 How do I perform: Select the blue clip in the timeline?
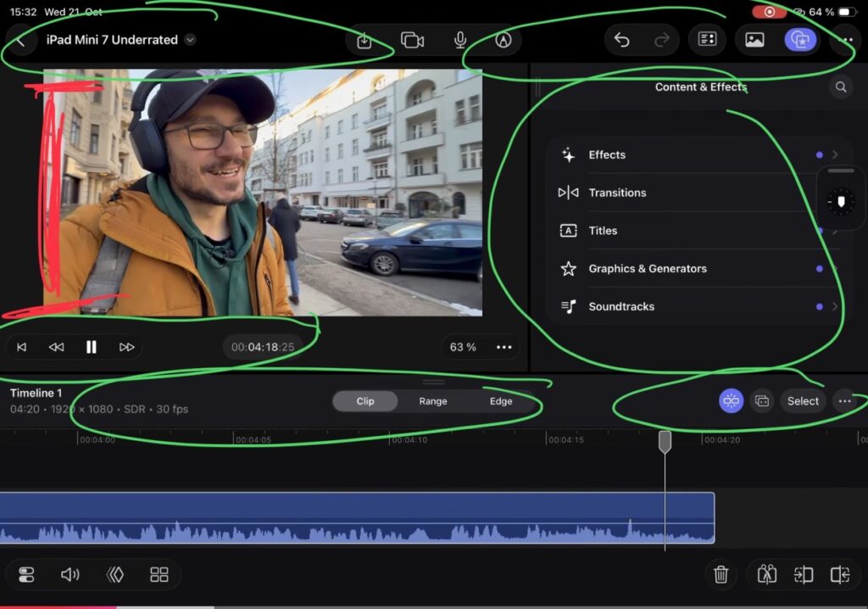click(357, 517)
